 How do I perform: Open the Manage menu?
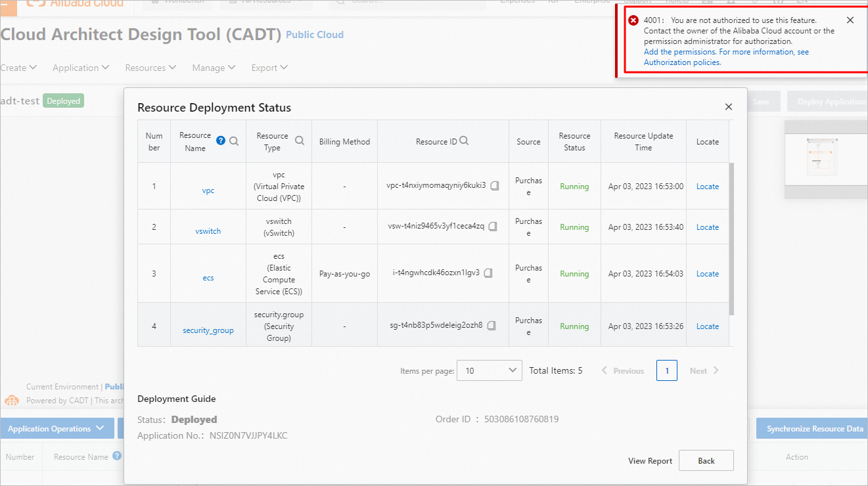(x=213, y=68)
